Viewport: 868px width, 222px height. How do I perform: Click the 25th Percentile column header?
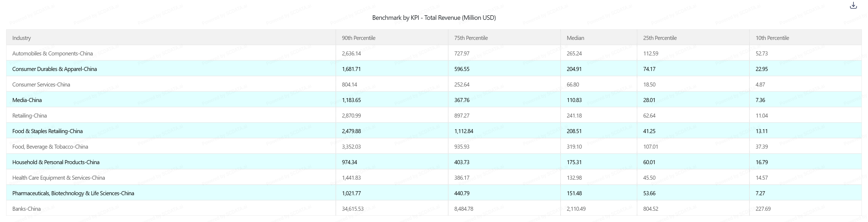659,38
